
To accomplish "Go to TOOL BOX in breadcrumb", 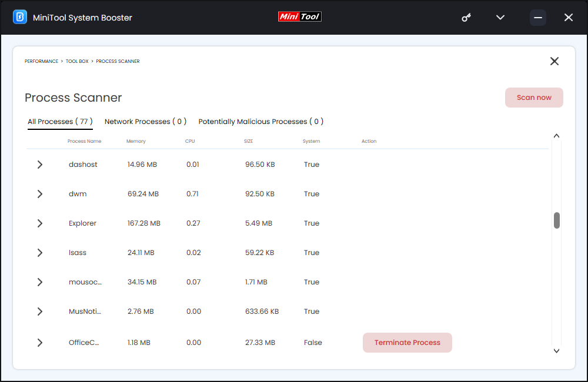I will coord(77,61).
